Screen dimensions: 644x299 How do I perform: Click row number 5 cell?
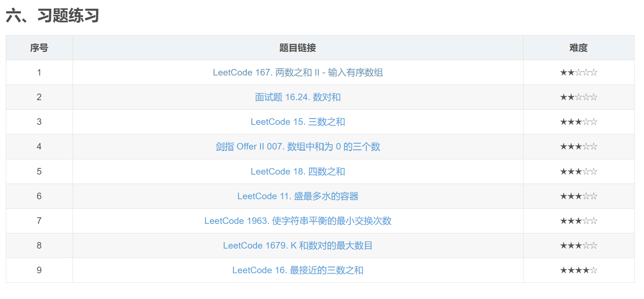(39, 171)
